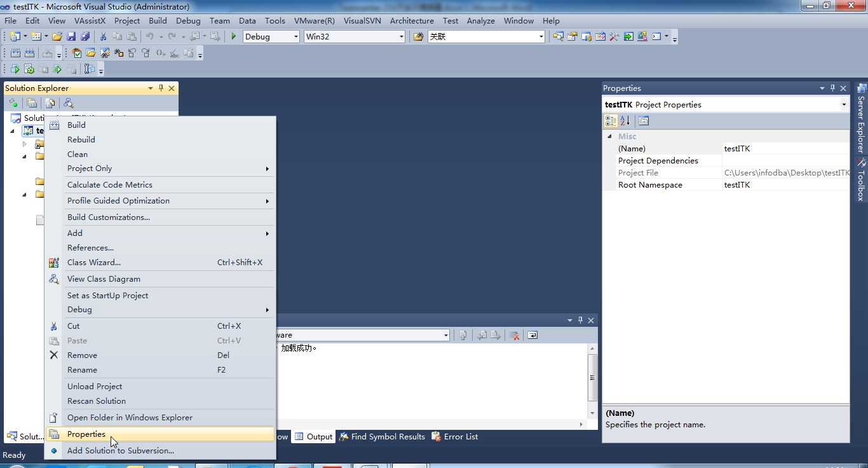Open Solution Explorer toolbar icon
Image resolution: width=868 pixels, height=468 pixels.
pos(559,37)
